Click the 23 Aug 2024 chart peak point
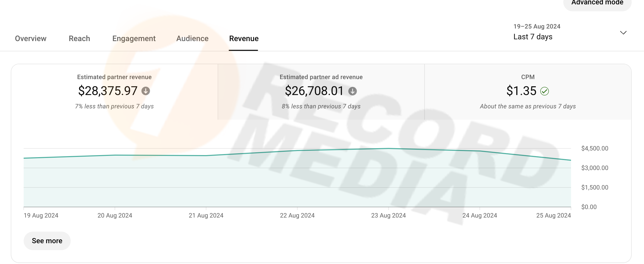This screenshot has width=644, height=264. 389,148
